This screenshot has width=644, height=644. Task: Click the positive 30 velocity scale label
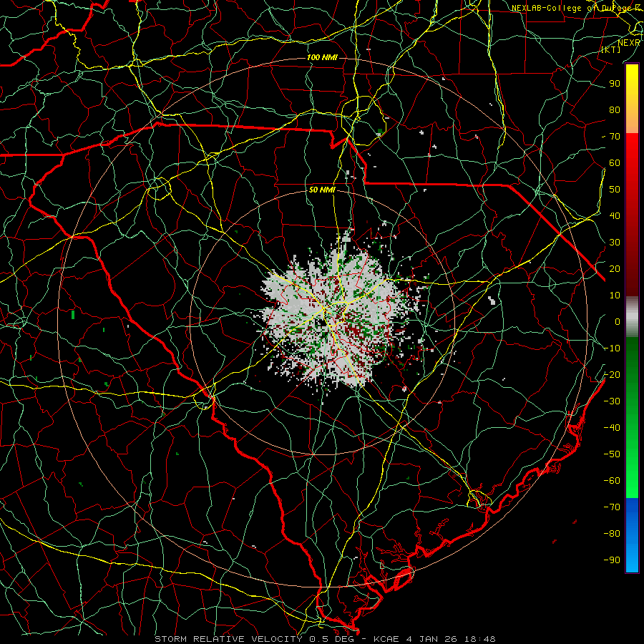(x=615, y=243)
